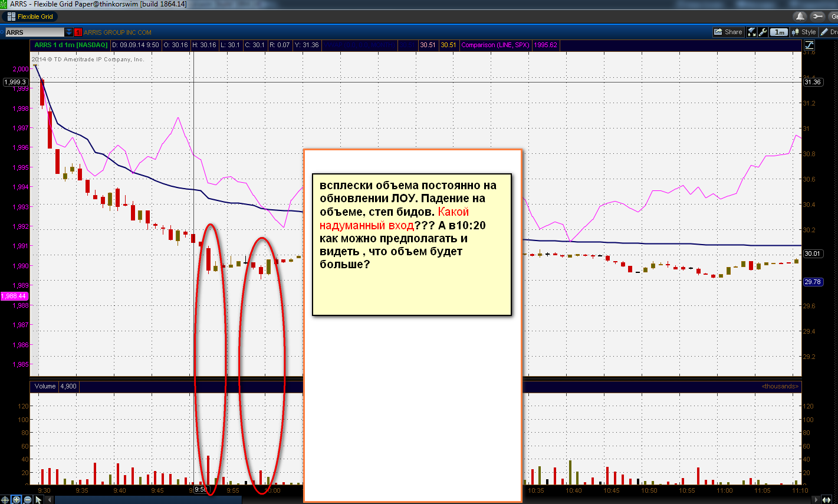Click the scroll-left arrow of time scrollbar
The image size is (838, 504).
pyautogui.click(x=50, y=500)
